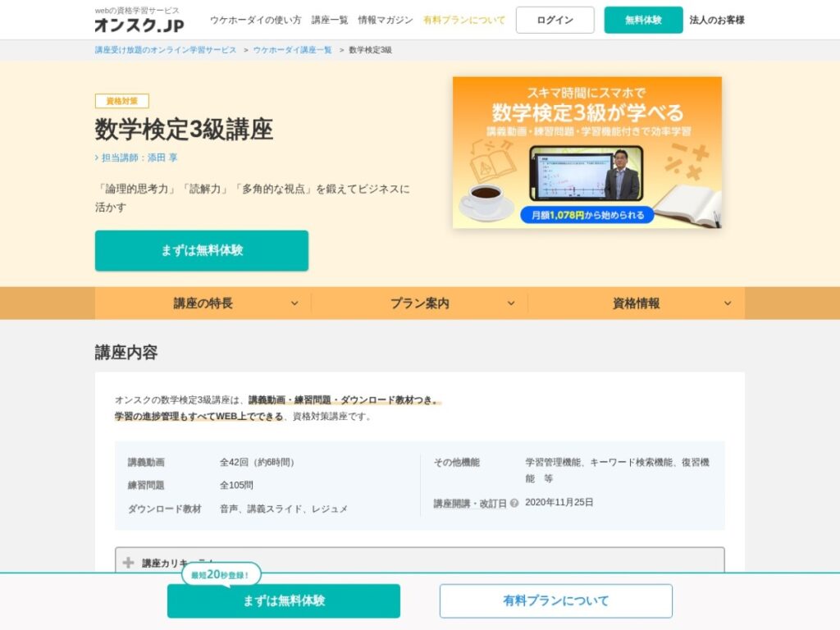This screenshot has height=630, width=840.
Task: Click the 全42回（約6時間） value
Action: [257, 462]
